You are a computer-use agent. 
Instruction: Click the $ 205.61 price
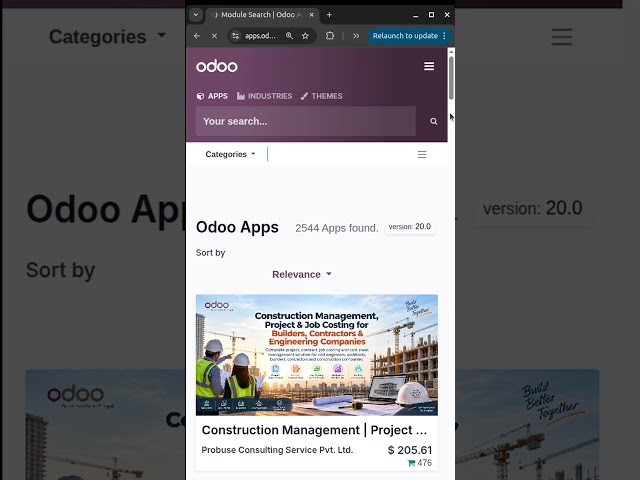409,450
